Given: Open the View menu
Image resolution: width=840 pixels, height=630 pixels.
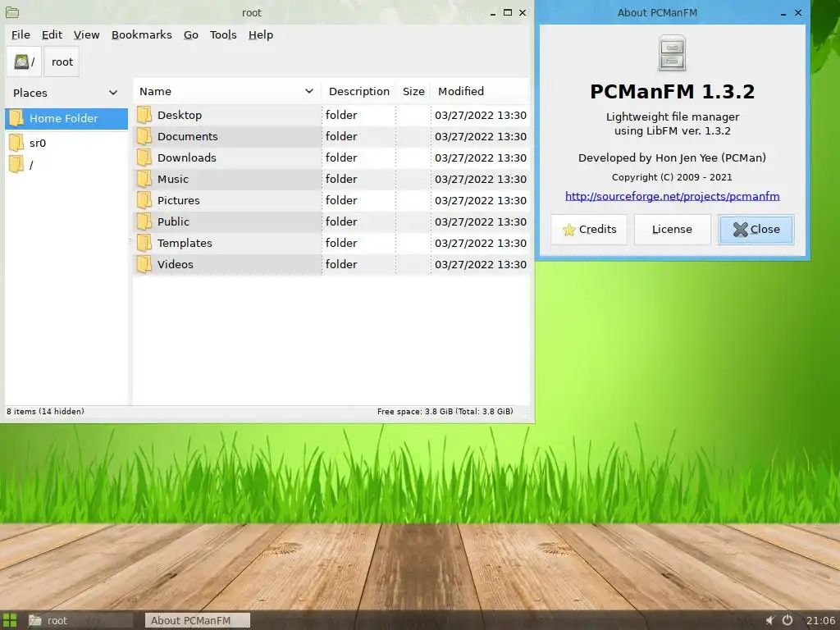Looking at the screenshot, I should pos(86,34).
